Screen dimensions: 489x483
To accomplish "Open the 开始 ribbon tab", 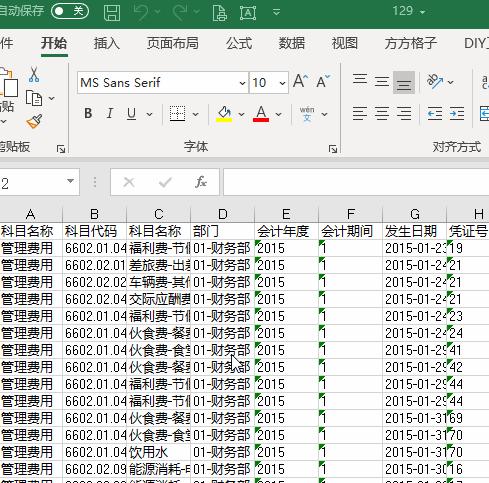I will [54, 43].
